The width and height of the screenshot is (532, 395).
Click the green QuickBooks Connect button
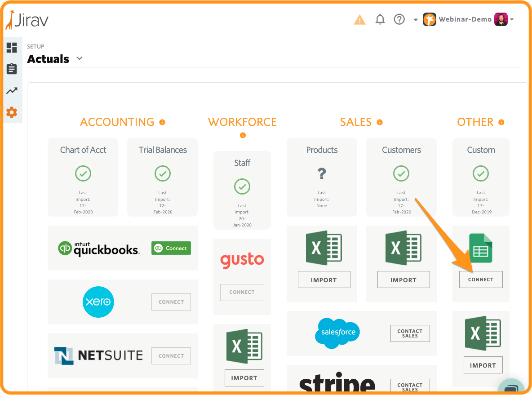coord(171,248)
